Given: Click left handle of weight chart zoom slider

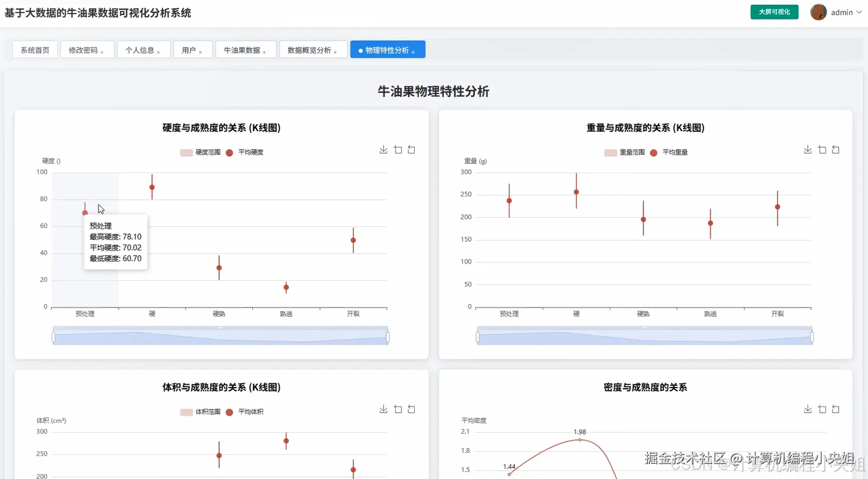Looking at the screenshot, I should click(x=477, y=337).
